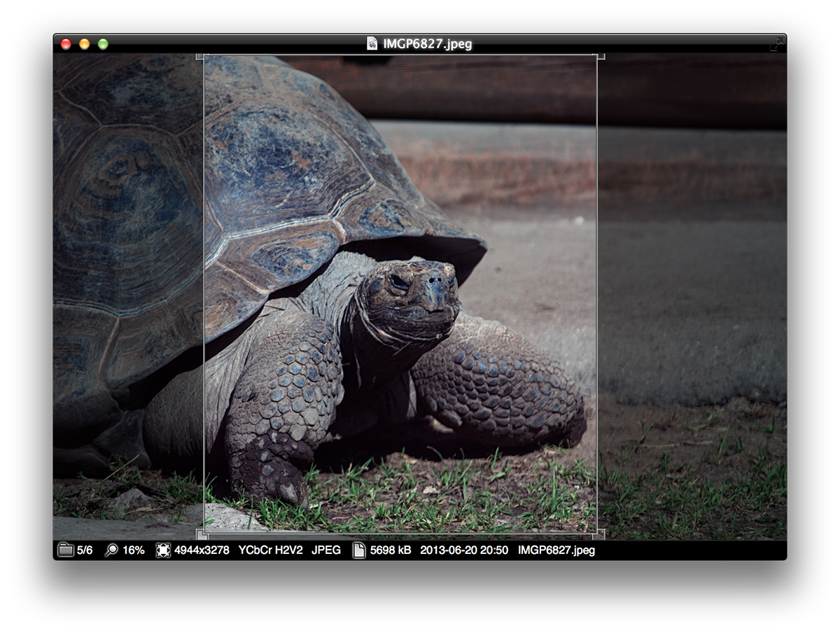Click the bottom-right crop selection handle
840x633 pixels.
pyautogui.click(x=600, y=534)
